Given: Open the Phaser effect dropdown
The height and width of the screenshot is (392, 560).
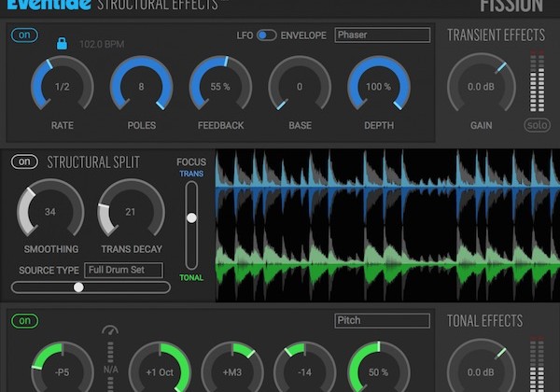Looking at the screenshot, I should [x=382, y=35].
